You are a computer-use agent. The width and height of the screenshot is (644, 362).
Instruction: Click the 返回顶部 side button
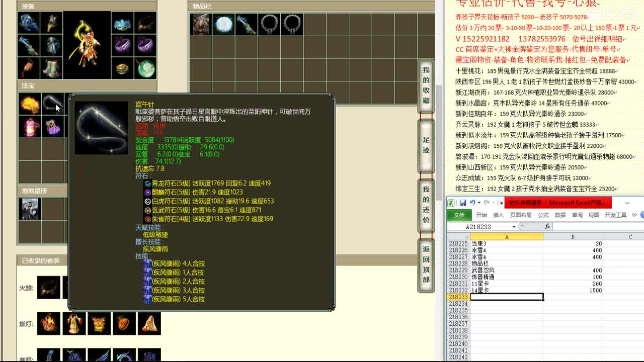pos(426,265)
